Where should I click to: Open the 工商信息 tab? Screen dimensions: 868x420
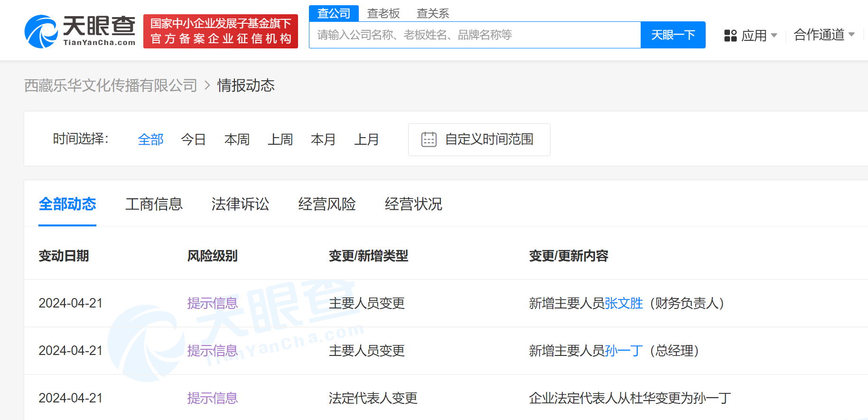click(154, 204)
